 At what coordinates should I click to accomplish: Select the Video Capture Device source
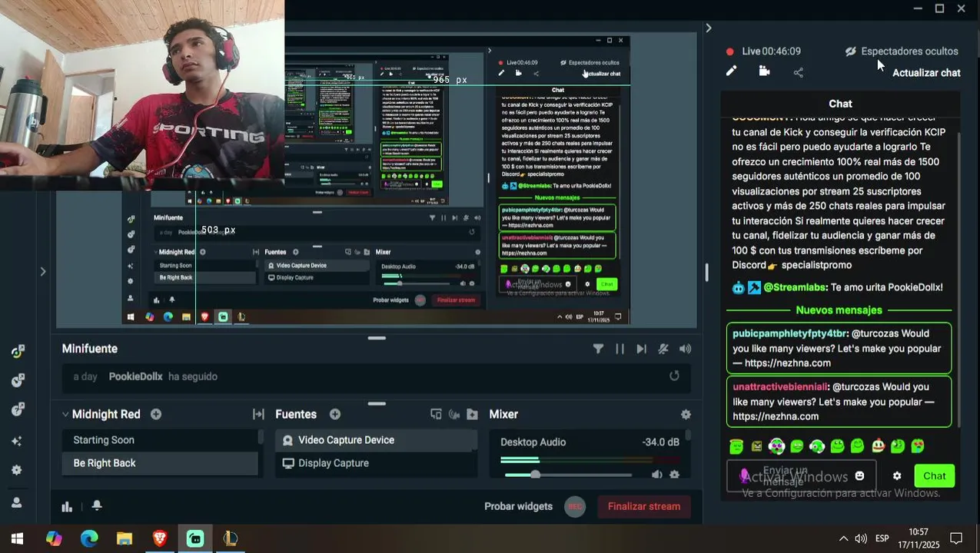coord(376,440)
